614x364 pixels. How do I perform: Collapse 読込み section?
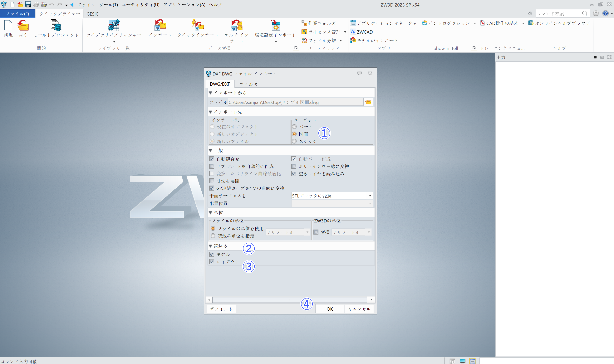tap(210, 246)
